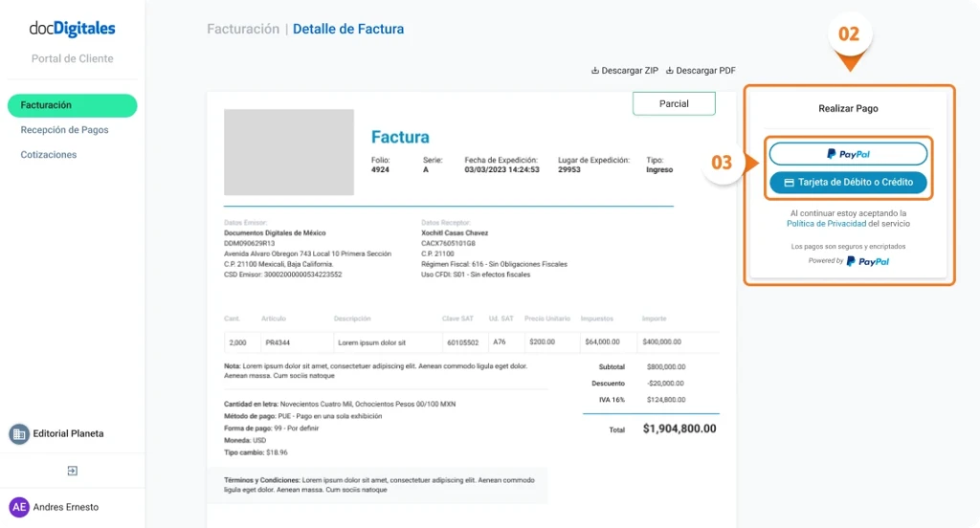
Task: Click the Powered by PayPal logo
Action: (x=867, y=261)
